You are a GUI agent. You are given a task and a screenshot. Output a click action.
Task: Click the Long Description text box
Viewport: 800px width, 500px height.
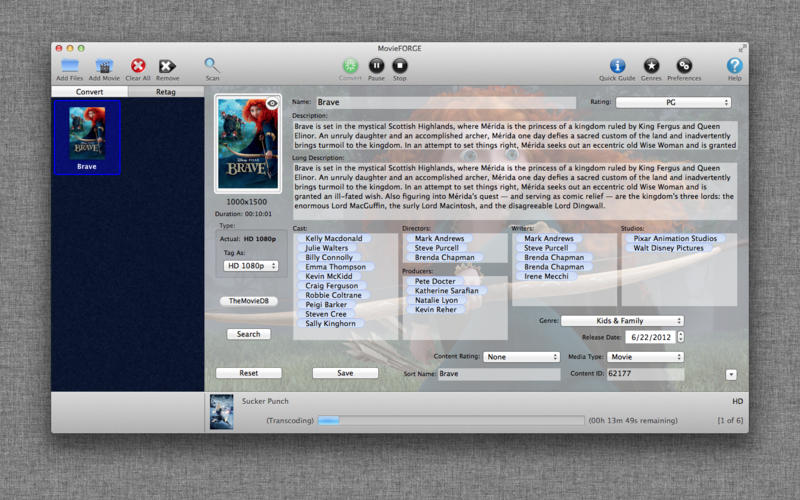click(515, 191)
